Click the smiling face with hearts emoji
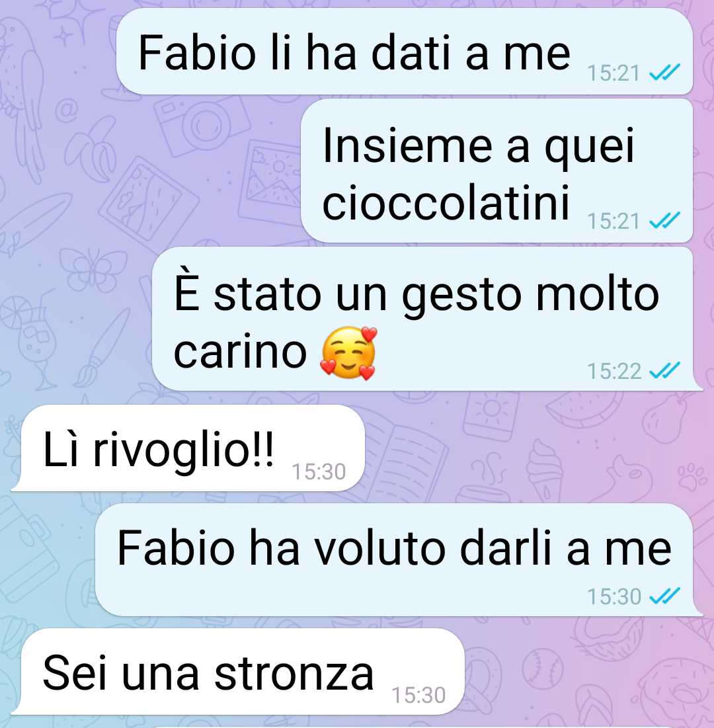This screenshot has height=728, width=714. 348,353
